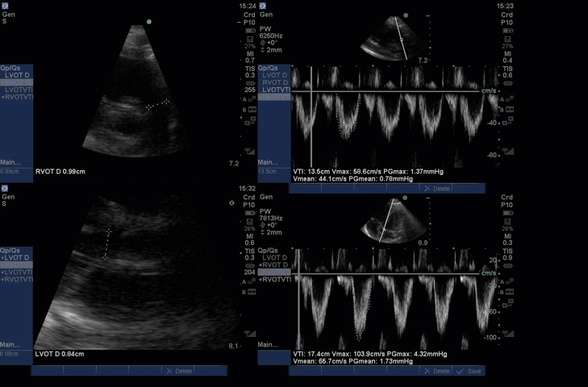Open Main... menu in LVOT D 0.84cm panel

(x=10, y=344)
